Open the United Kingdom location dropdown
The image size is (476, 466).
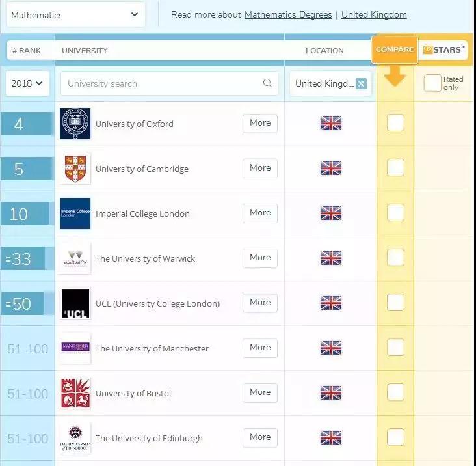pyautogui.click(x=324, y=83)
